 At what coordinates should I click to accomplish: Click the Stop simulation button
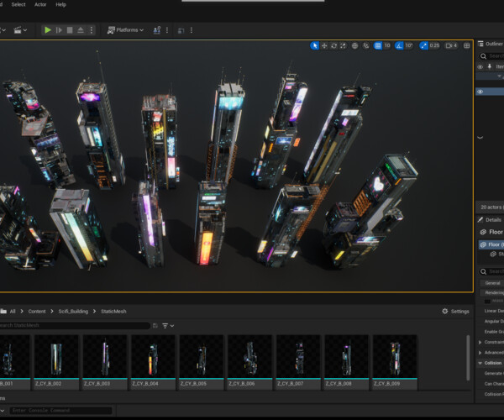pyautogui.click(x=70, y=30)
